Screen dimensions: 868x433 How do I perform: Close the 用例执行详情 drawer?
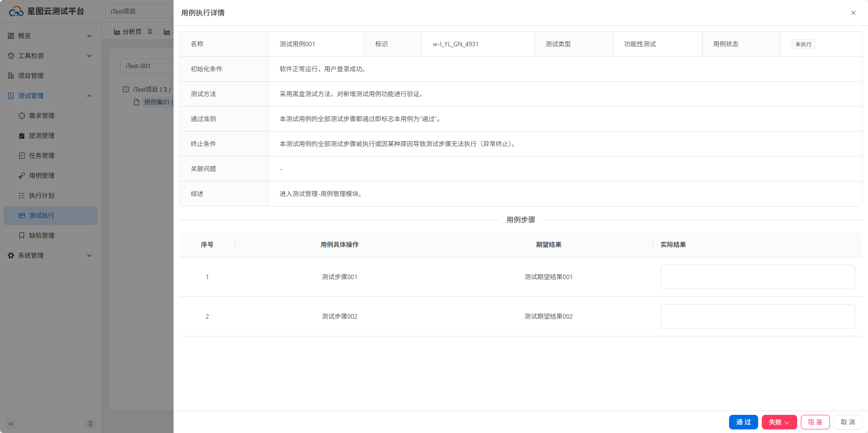pos(853,13)
